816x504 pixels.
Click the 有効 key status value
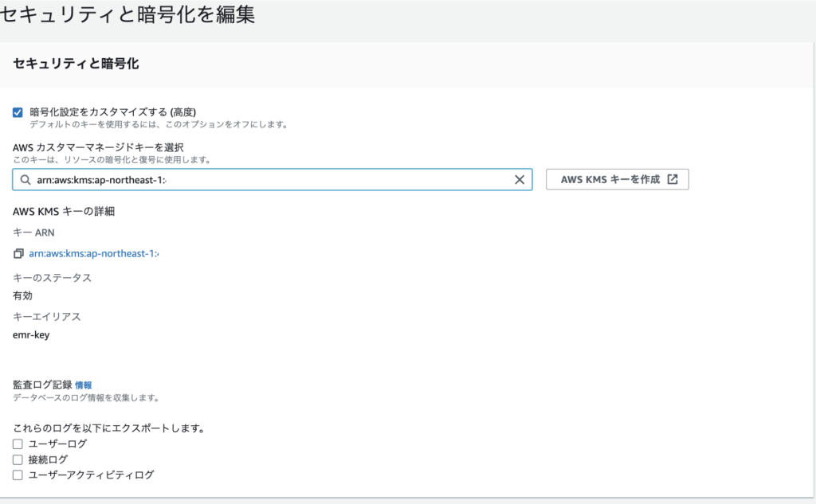pos(22,295)
